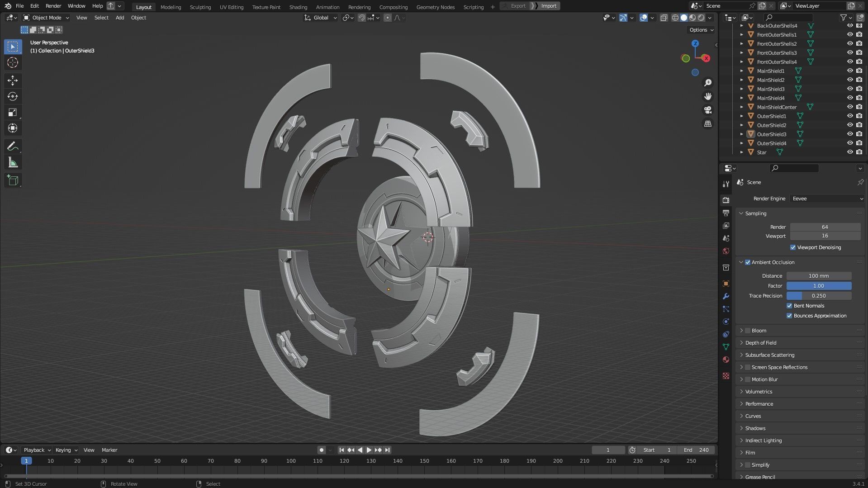Image resolution: width=868 pixels, height=488 pixels.
Task: Expand the Shadows panel
Action: (x=755, y=428)
